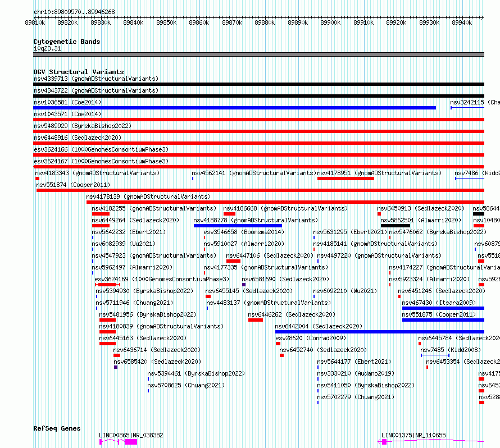Click nsv5923324 (Almarri2020) label
Viewport: 500px width, 448px height.
tap(429, 279)
